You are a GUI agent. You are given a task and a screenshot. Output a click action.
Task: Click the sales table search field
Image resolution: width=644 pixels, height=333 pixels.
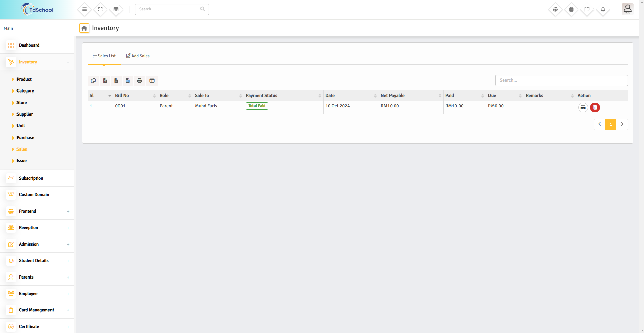pyautogui.click(x=561, y=80)
